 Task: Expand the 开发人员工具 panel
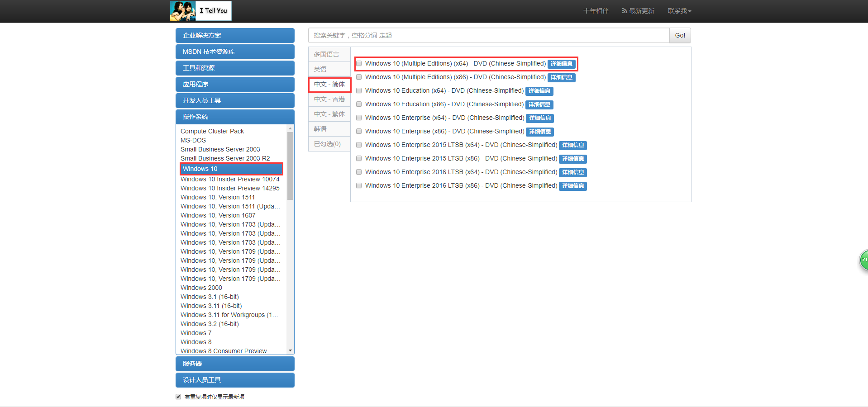[x=235, y=100]
